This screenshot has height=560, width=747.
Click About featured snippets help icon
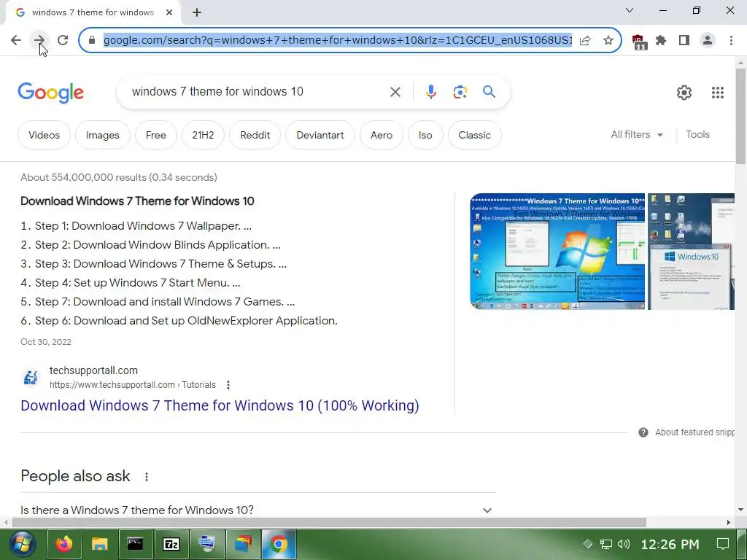coord(643,432)
